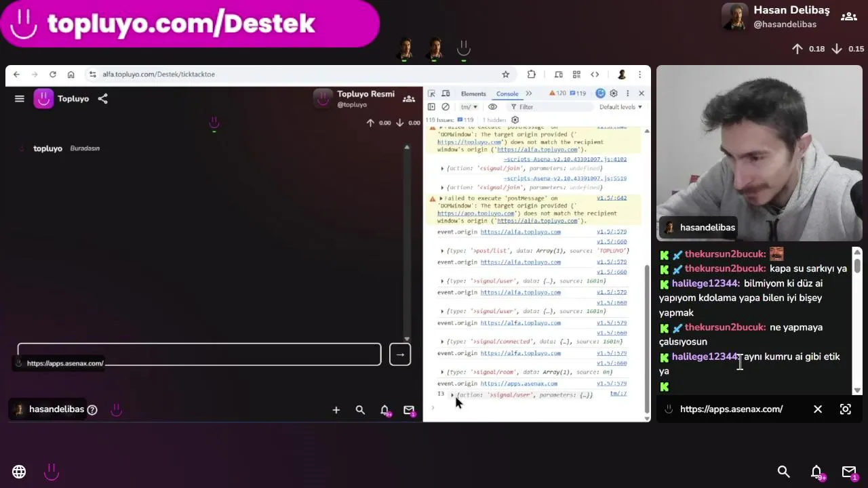Click plus icon in Topluyo bottom bar
Screen dimensions: 868x488
tap(336, 409)
